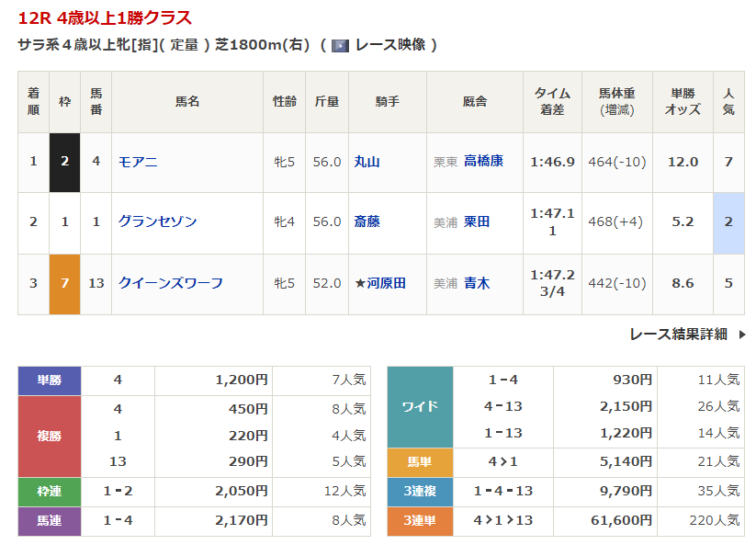This screenshot has height=545, width=756.
Task: Click jockey 斎藤 link
Action: [x=367, y=221]
